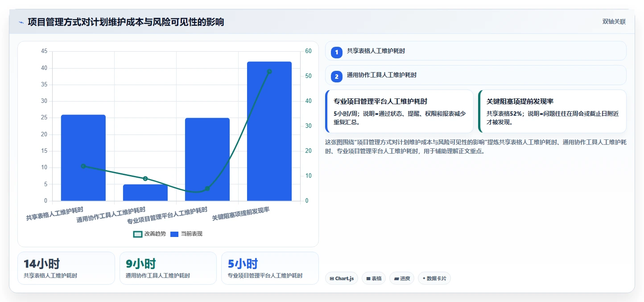Click the line point above 共享表格 bar
The image size is (644, 302).
83,166
